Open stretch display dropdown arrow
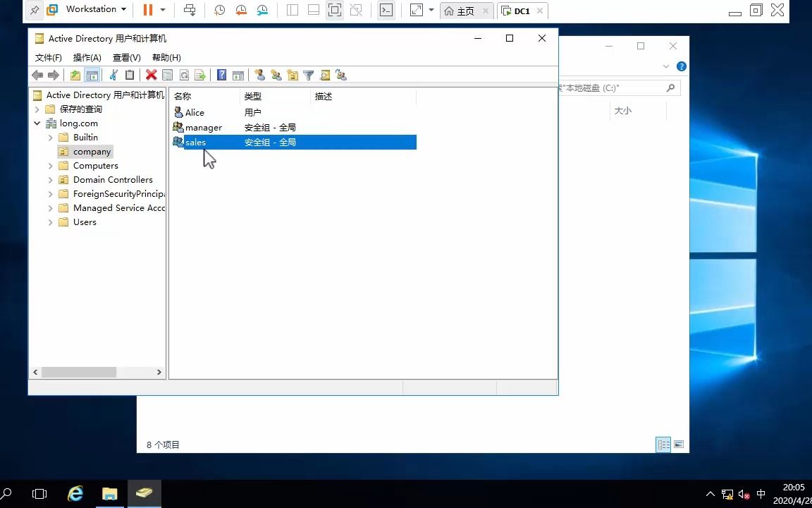 (x=431, y=10)
